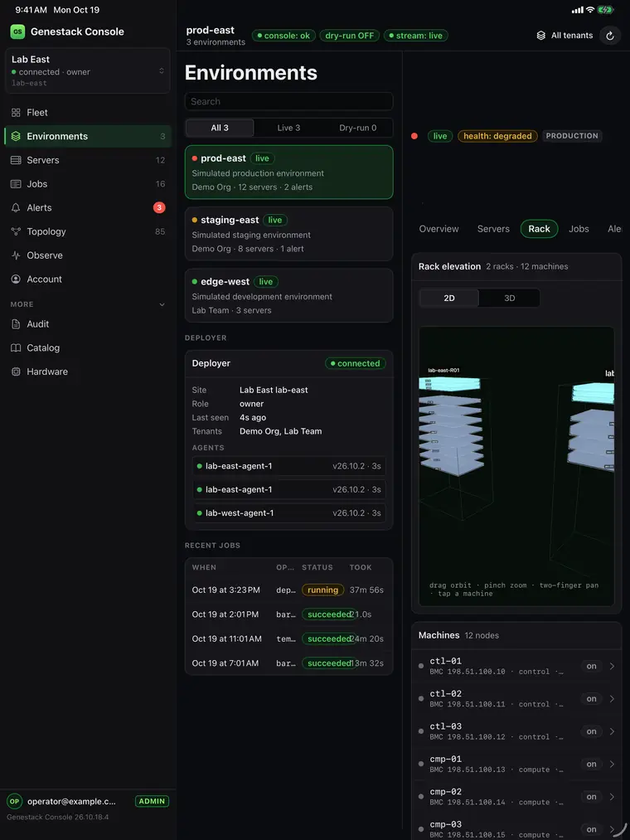Open ctl-01 details chevron
This screenshot has height=840, width=630.
coord(612,667)
